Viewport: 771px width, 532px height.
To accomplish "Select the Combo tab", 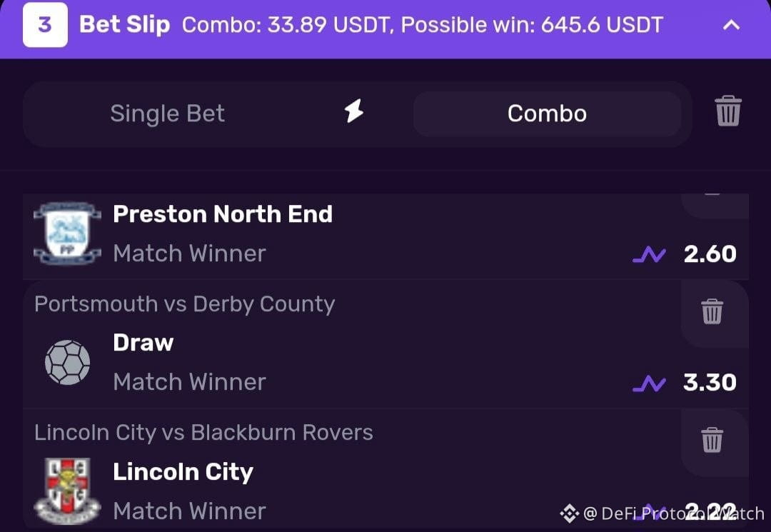I will (547, 114).
